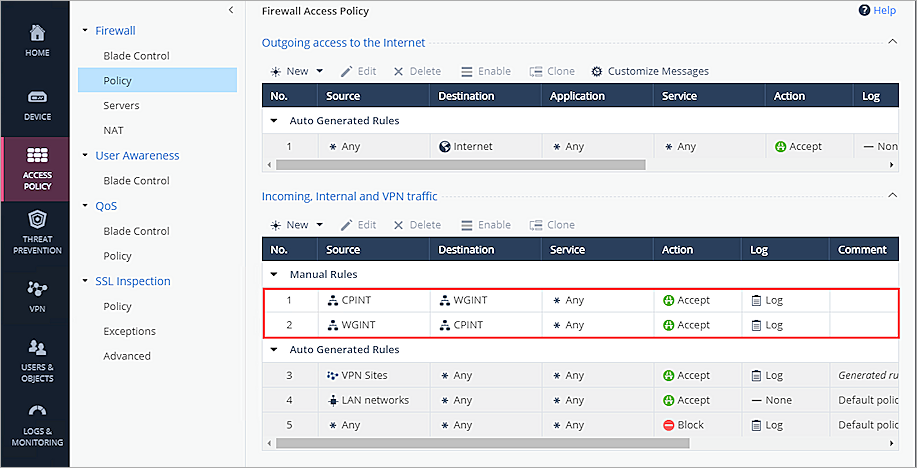Screen dimensions: 917x468
Task: Click Customize Messages gear button
Action: 650,71
